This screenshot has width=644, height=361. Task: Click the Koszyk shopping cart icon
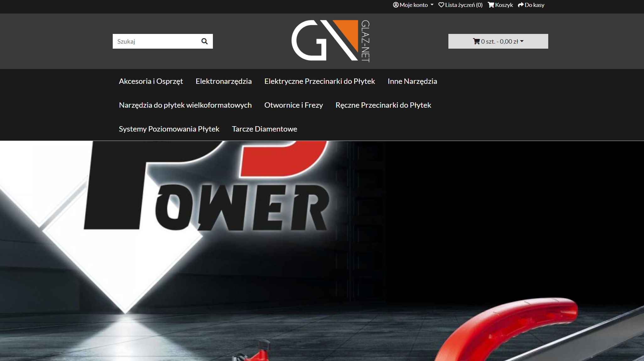coord(491,5)
